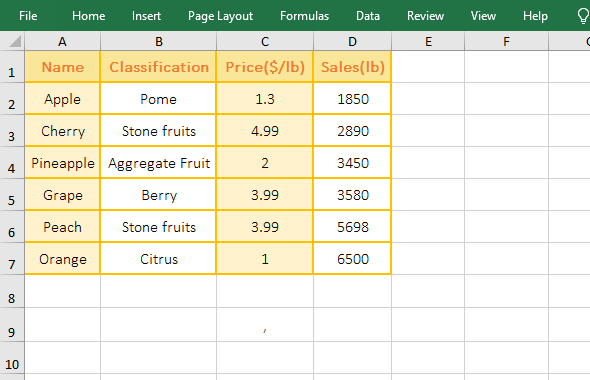590x380 pixels.
Task: Select column D header
Action: point(352,41)
